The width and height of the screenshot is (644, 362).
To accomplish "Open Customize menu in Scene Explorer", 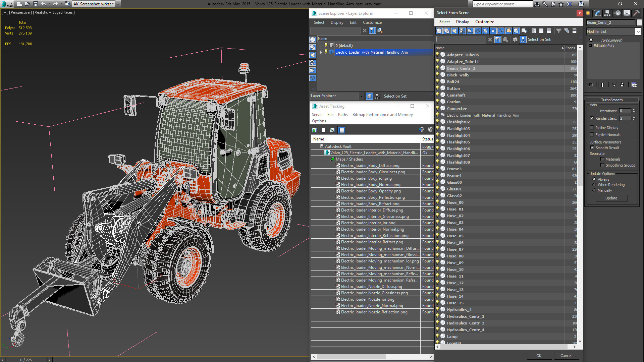I will coord(372,22).
